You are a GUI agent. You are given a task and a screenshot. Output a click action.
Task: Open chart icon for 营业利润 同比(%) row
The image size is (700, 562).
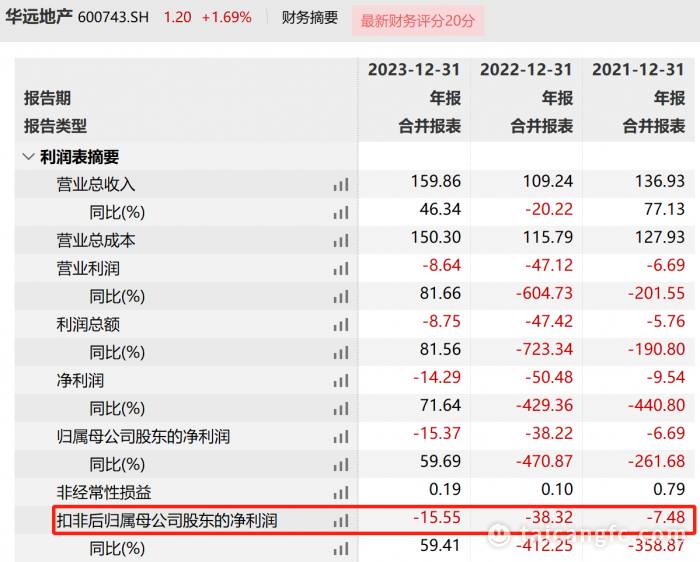pos(341,296)
